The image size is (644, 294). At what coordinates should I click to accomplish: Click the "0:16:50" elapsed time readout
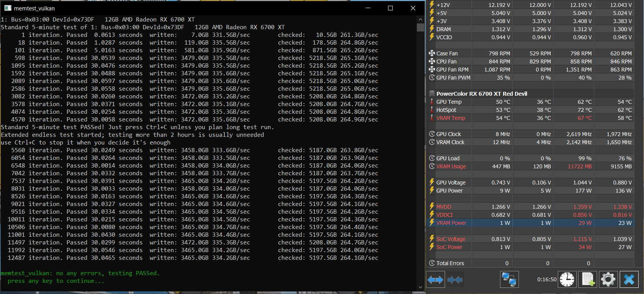pyautogui.click(x=547, y=279)
